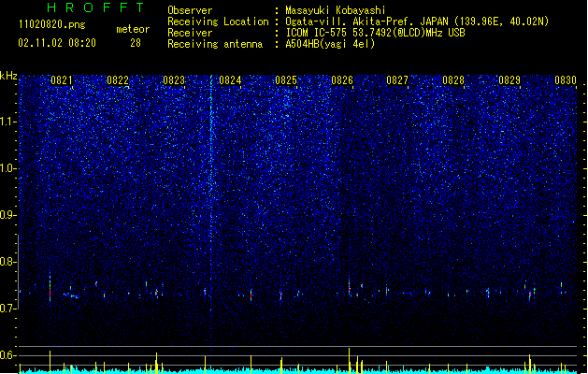The height and width of the screenshot is (374, 588).
Task: Click the meteor count value 28
Action: 136,43
